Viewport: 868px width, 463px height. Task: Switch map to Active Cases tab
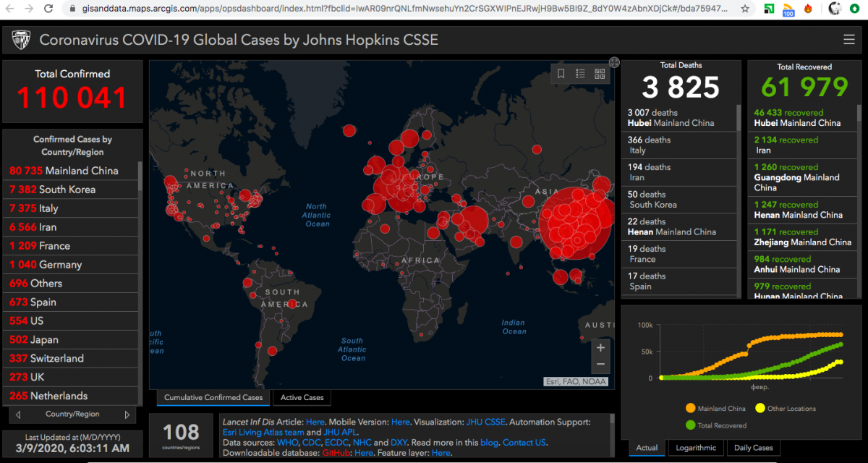pyautogui.click(x=302, y=397)
